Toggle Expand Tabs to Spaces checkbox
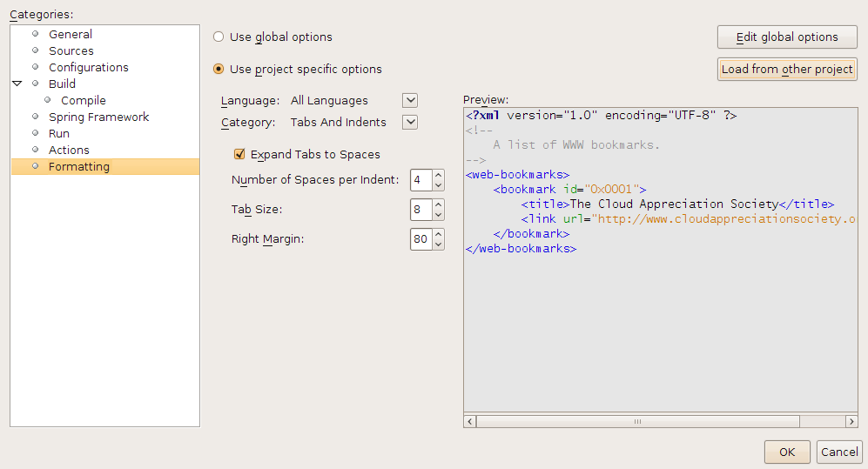This screenshot has height=469, width=868. [239, 154]
